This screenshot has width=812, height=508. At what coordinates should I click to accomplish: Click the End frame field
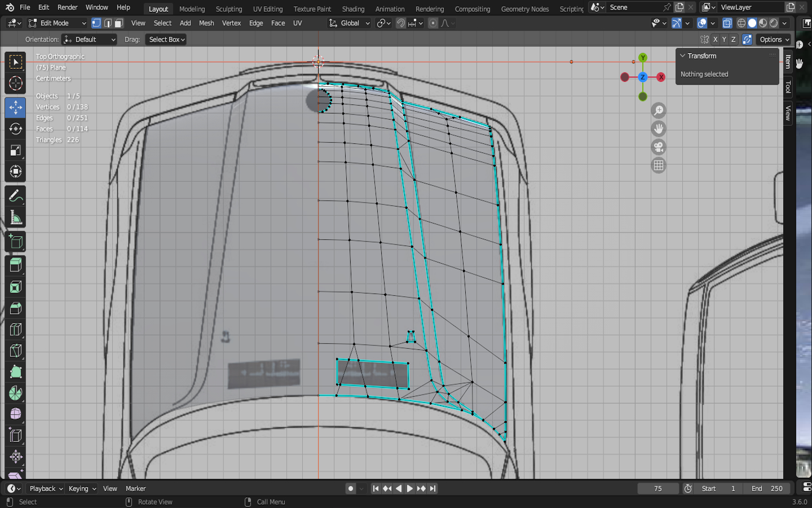click(x=767, y=489)
